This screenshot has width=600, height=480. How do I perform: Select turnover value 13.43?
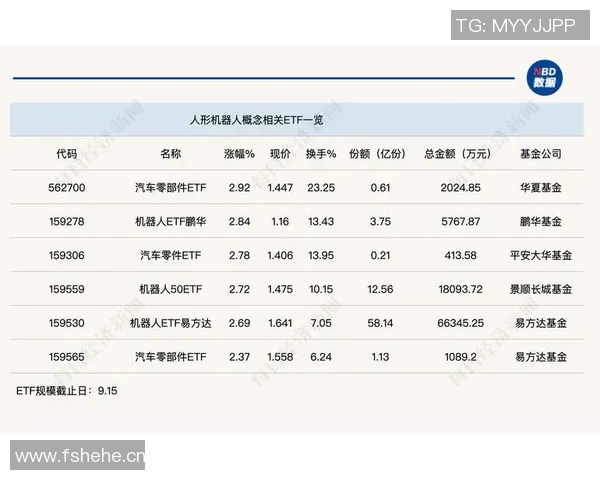pos(321,222)
